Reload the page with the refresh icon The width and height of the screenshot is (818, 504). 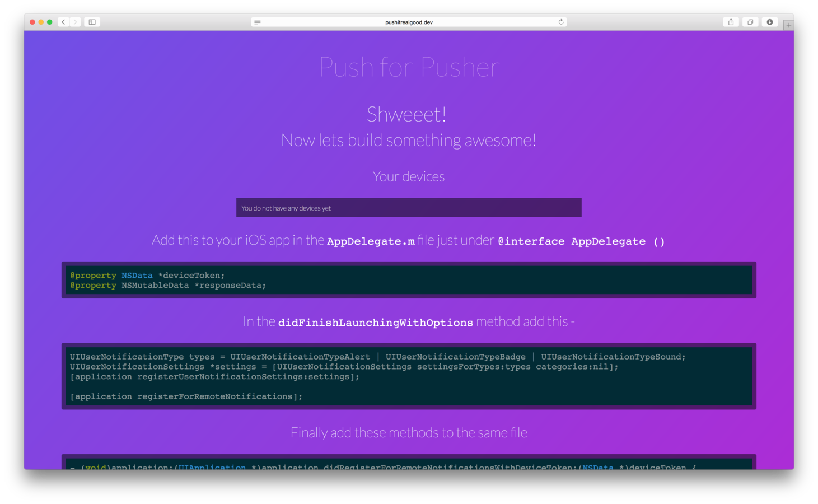[560, 22]
